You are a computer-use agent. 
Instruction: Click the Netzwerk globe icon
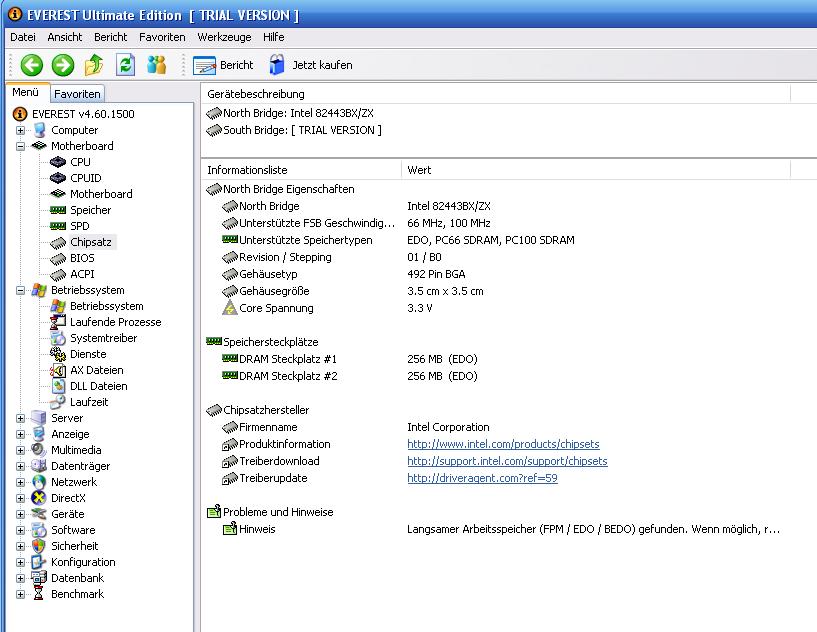pos(39,482)
